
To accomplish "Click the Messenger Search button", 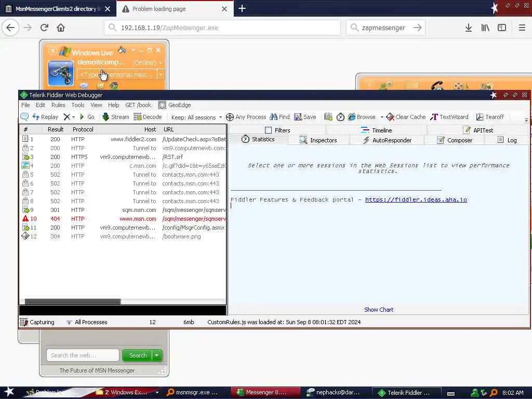I will (137, 355).
